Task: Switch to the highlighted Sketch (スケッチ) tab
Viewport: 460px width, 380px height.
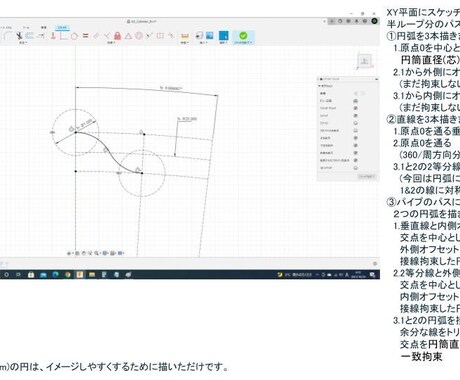Action: pyautogui.click(x=62, y=28)
